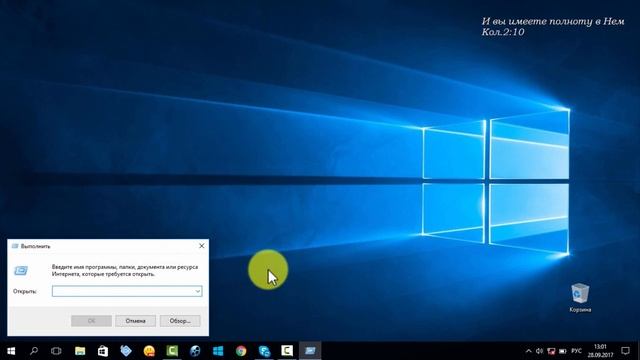Image resolution: width=640 pixels, height=360 pixels.
Task: Open the Skype taskbar icon
Action: [x=264, y=351]
